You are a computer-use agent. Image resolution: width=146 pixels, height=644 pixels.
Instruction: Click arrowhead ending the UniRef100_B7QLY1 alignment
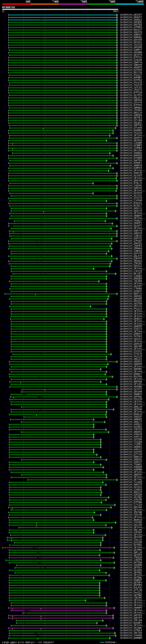(93, 183)
